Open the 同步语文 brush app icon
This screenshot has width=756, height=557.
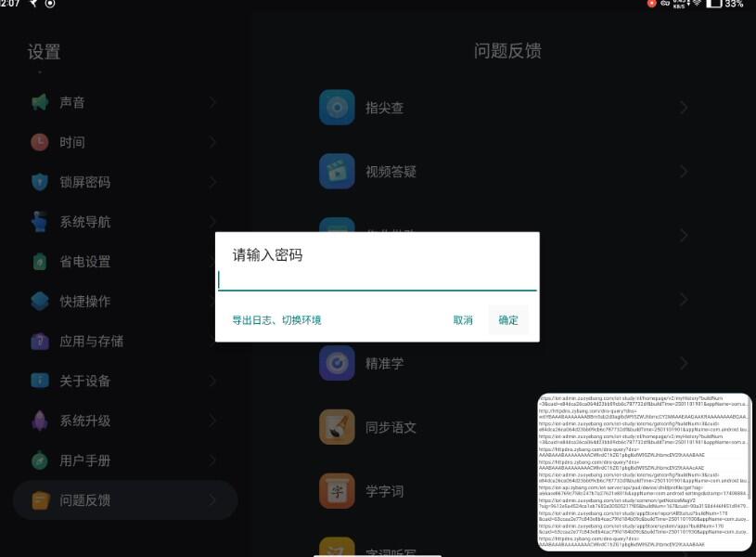point(337,427)
